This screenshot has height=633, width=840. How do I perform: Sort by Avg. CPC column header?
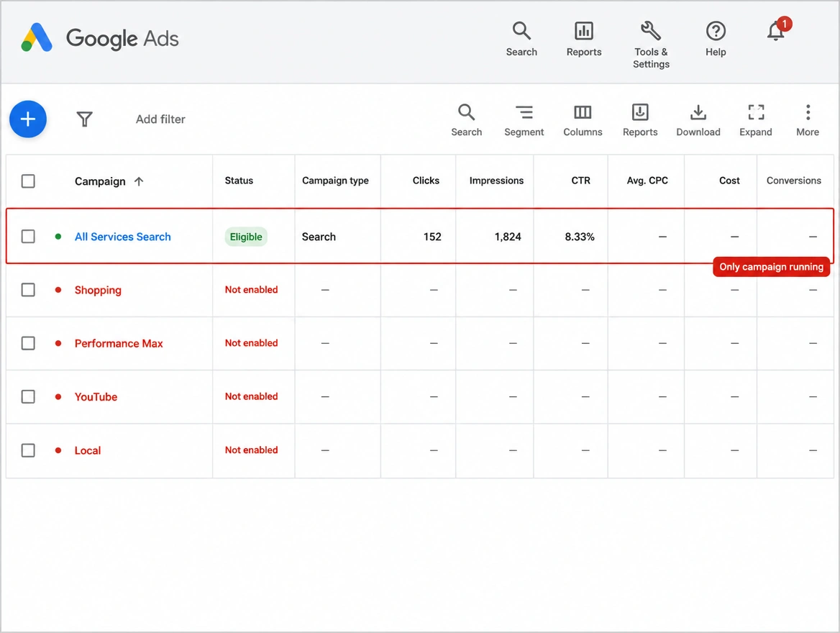coord(647,181)
